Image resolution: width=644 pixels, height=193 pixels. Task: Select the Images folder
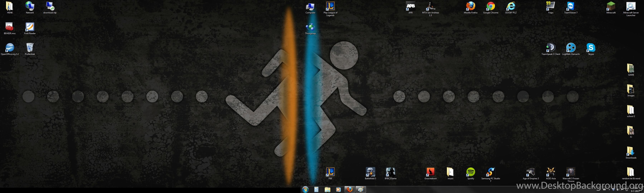pyautogui.click(x=631, y=90)
